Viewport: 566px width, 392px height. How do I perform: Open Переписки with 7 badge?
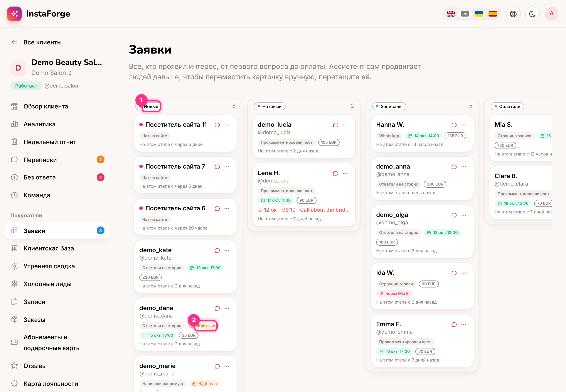tap(57, 160)
